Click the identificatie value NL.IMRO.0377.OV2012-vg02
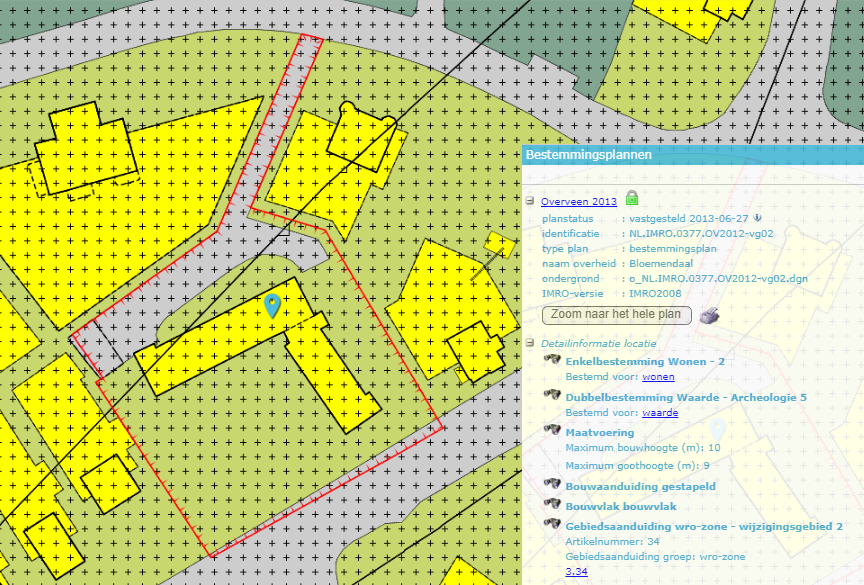Image resolution: width=864 pixels, height=585 pixels. (x=701, y=234)
